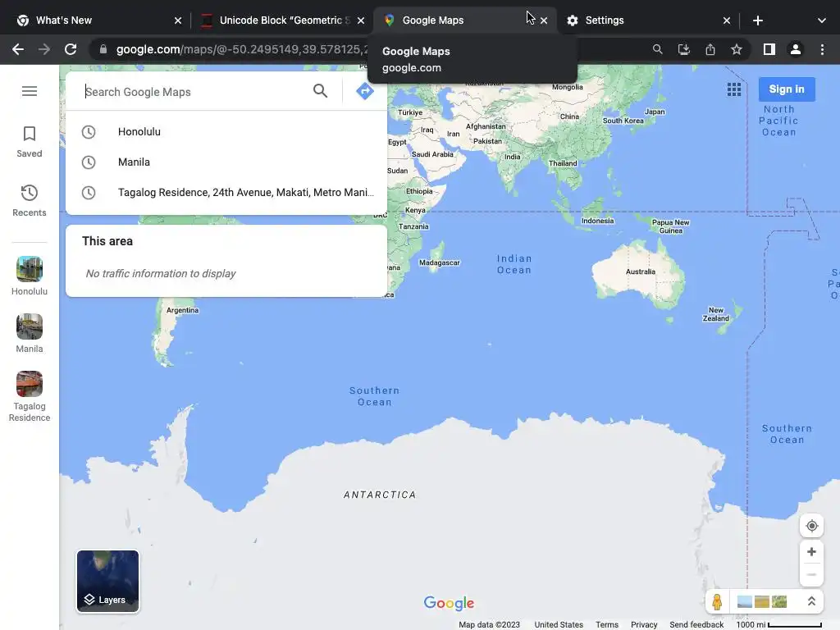Viewport: 840px width, 630px height.
Task: Zoom in with the plus button
Action: click(x=811, y=552)
